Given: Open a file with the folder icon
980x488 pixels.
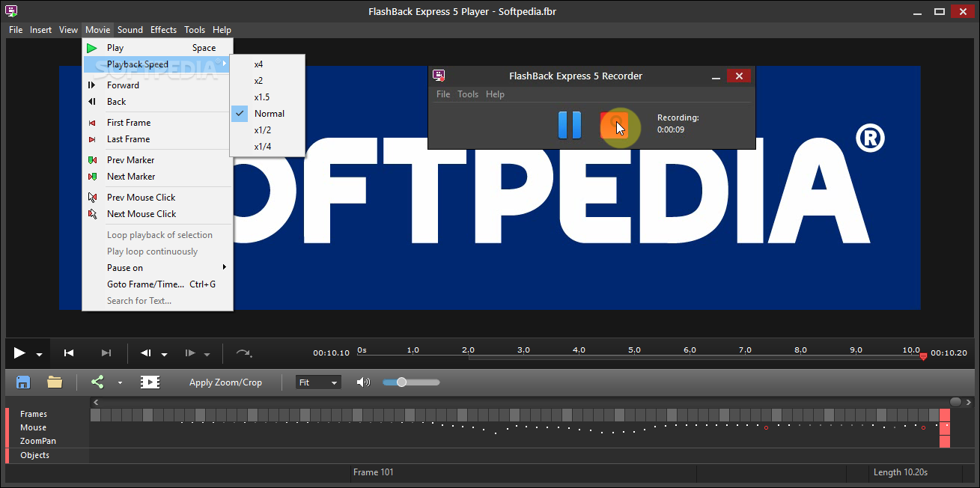Looking at the screenshot, I should pos(55,382).
